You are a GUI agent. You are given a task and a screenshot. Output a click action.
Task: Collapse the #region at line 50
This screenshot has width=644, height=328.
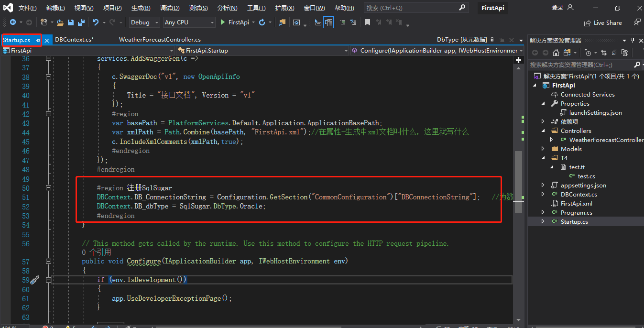[x=48, y=188]
